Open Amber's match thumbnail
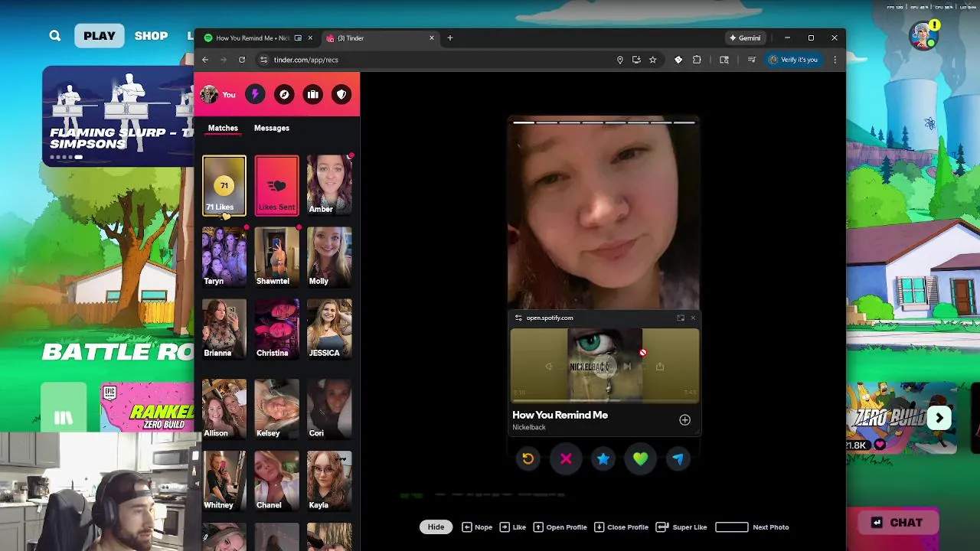980x551 pixels. tap(329, 185)
